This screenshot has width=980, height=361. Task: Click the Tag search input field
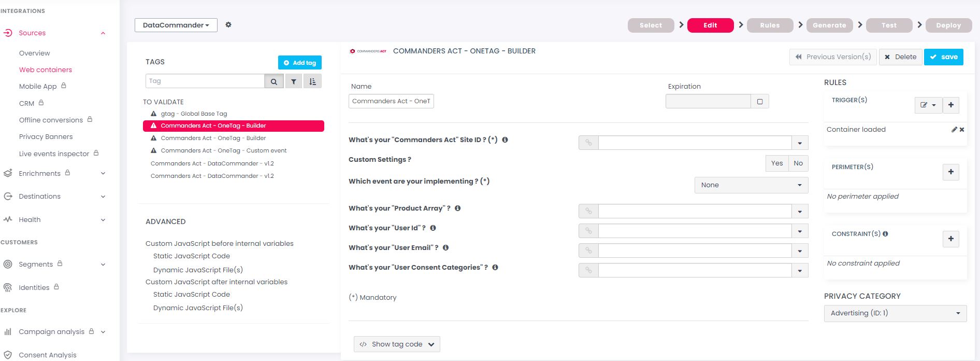205,81
